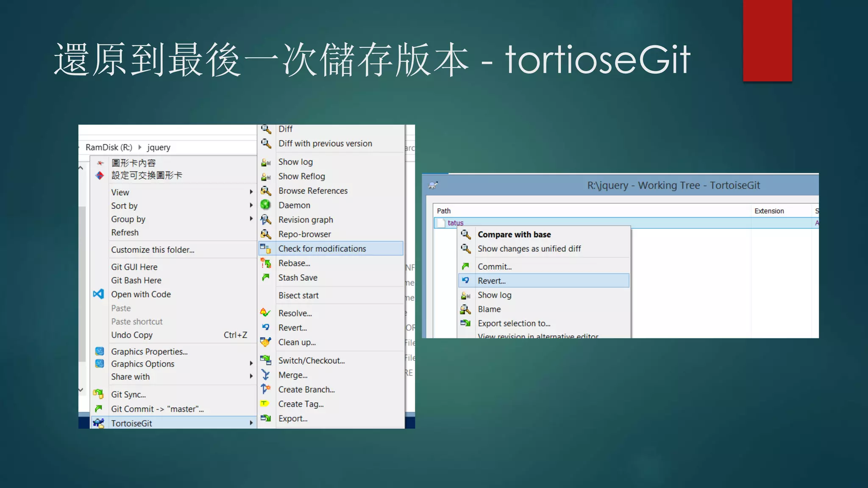Click the Visual Studio Code icon
The image size is (868, 488).
point(98,294)
